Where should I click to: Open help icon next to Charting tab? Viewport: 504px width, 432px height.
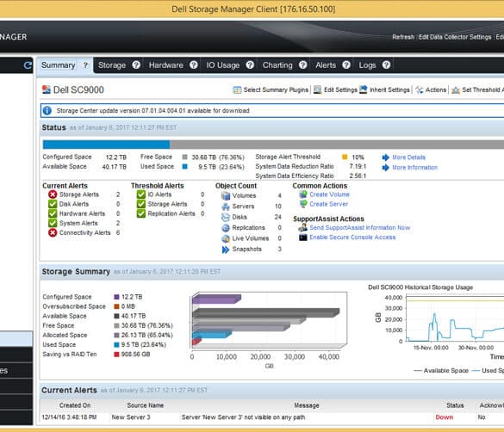(302, 65)
